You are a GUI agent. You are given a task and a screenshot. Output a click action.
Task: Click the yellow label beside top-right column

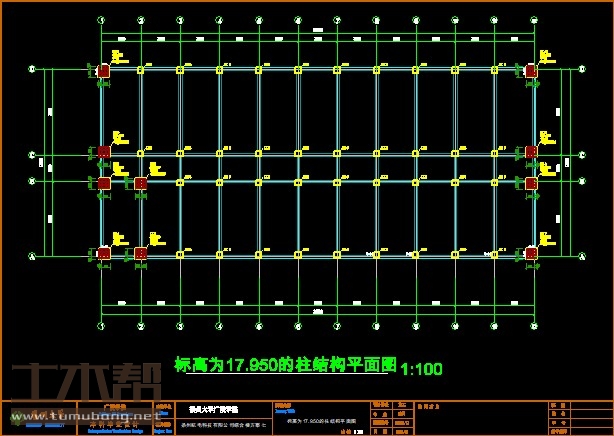coord(546,57)
